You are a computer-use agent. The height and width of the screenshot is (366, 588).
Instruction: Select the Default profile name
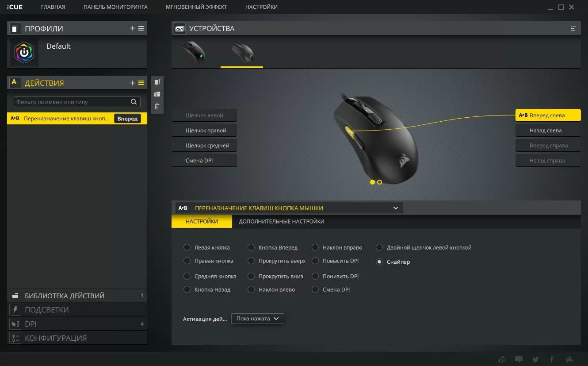(58, 46)
